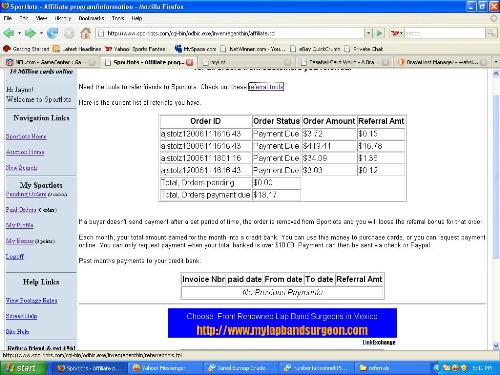
Task: Open the Private Chat bookmark
Action: [x=364, y=49]
